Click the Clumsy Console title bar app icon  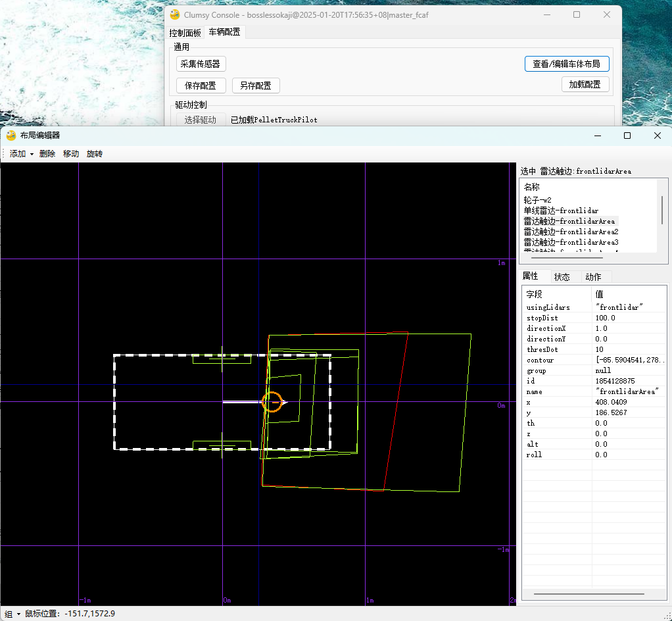pyautogui.click(x=175, y=14)
